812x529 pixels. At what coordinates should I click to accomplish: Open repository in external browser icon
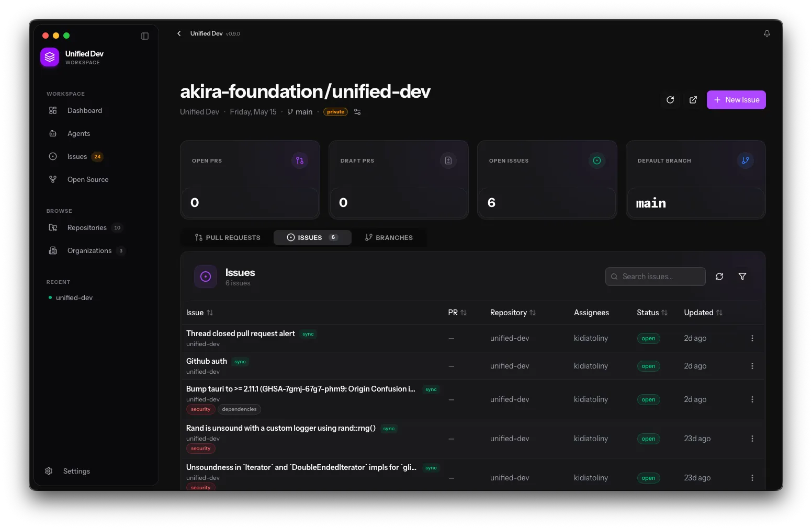click(693, 100)
